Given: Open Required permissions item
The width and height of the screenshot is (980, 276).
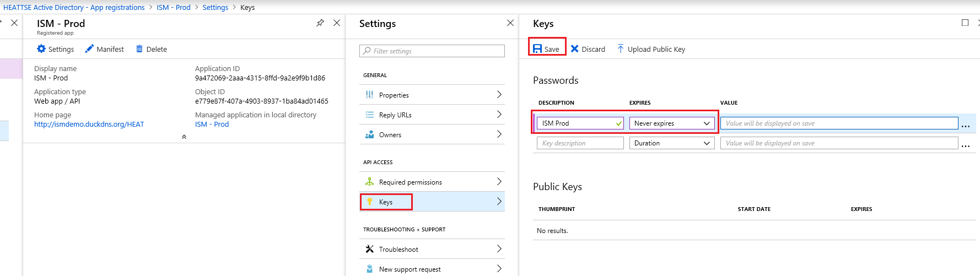Looking at the screenshot, I should pyautogui.click(x=410, y=182).
